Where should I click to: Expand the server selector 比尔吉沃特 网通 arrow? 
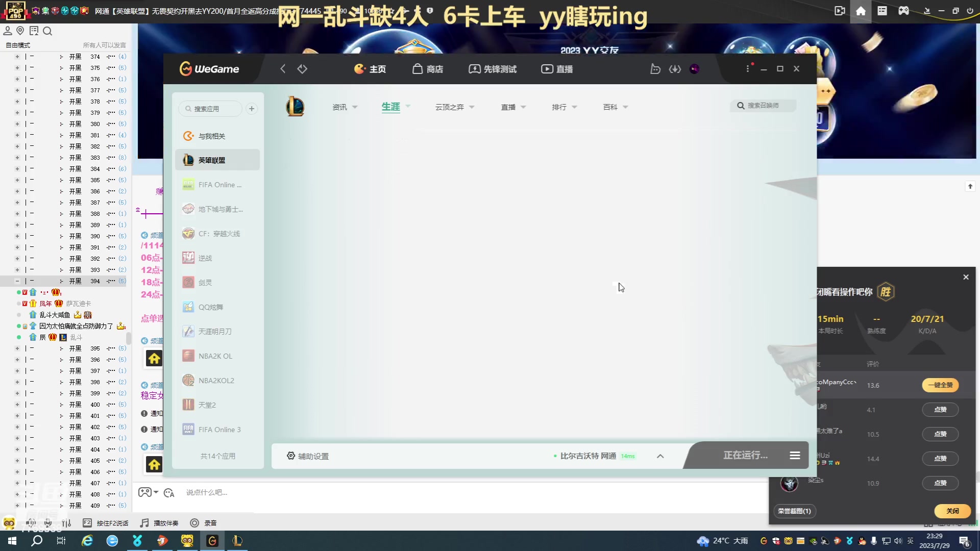tap(660, 456)
